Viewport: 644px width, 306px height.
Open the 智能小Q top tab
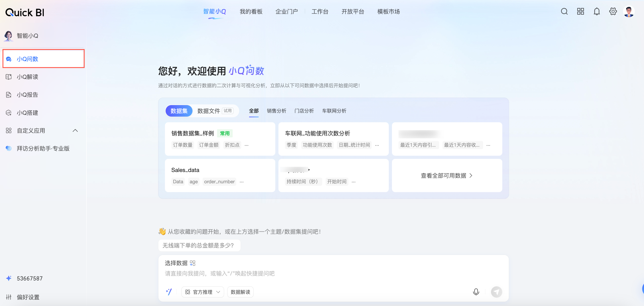pos(215,12)
